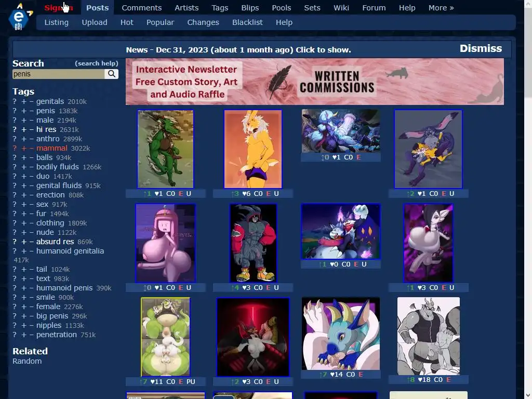This screenshot has width=532, height=399.
Task: Open the Upload submenu item
Action: [x=95, y=22]
